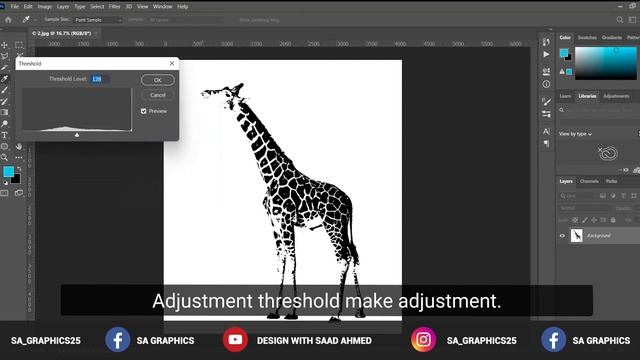The image size is (640, 360).
Task: Click OK in Threshold dialog
Action: (158, 80)
